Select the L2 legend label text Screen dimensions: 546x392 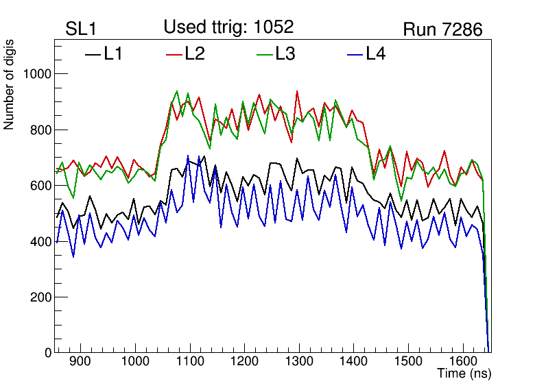click(x=195, y=54)
